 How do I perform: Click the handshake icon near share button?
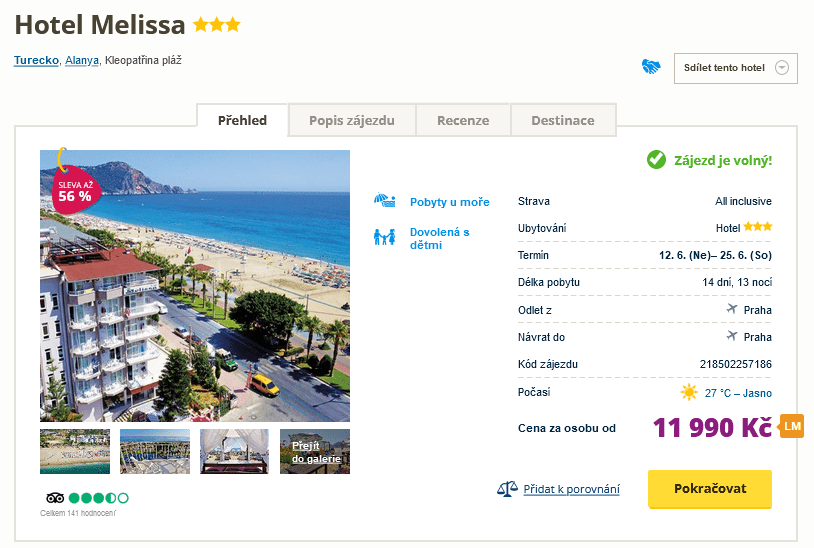[x=651, y=68]
